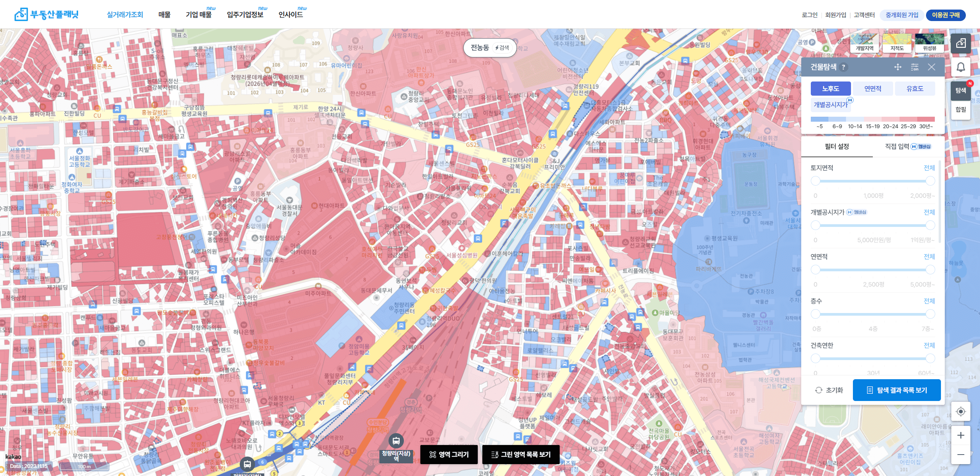Image resolution: width=980 pixels, height=476 pixels.
Task: Click the 건물탐색 help question-mark icon
Action: [x=843, y=67]
